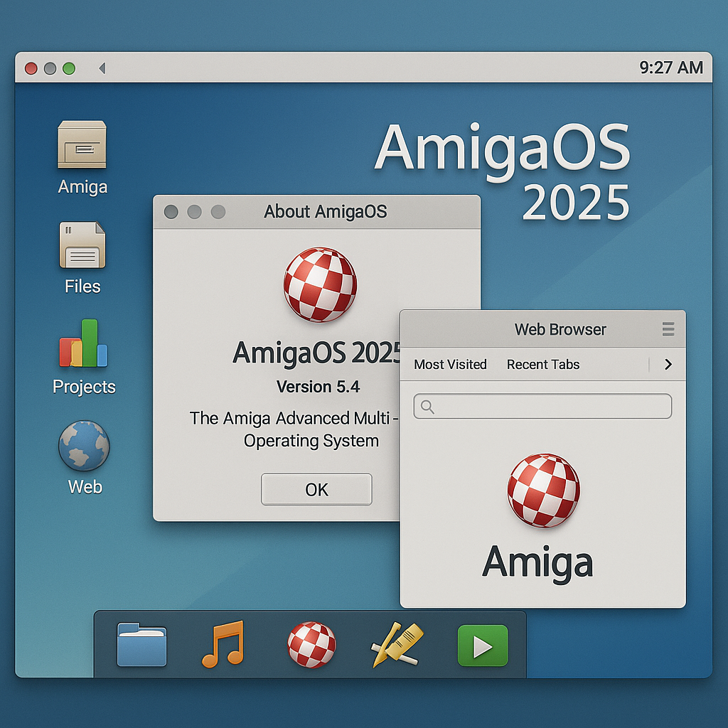Click the Version 5.4 text
This screenshot has height=728, width=728.
[318, 387]
